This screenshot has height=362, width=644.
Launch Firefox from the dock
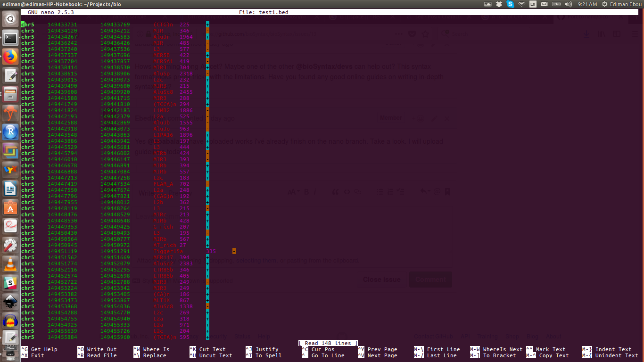pyautogui.click(x=10, y=57)
